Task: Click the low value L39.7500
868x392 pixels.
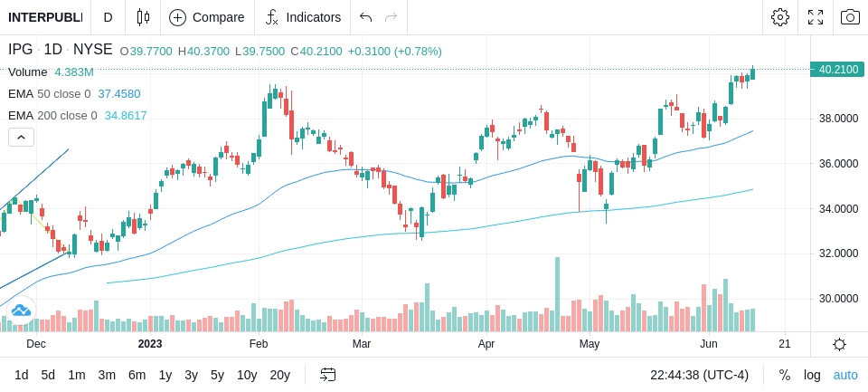Action: 259,52
